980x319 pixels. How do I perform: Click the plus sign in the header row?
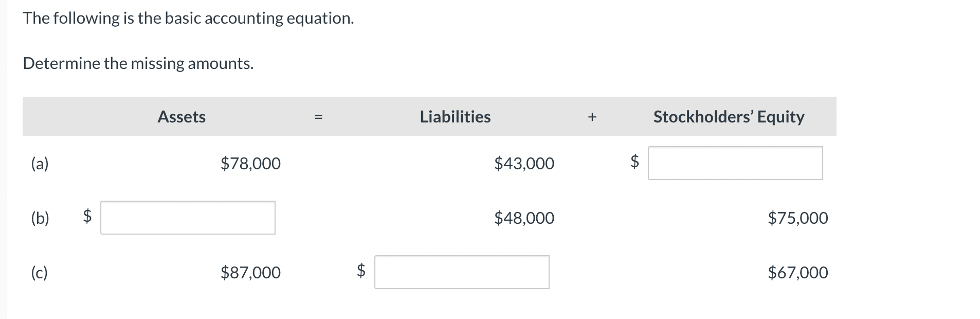592,117
